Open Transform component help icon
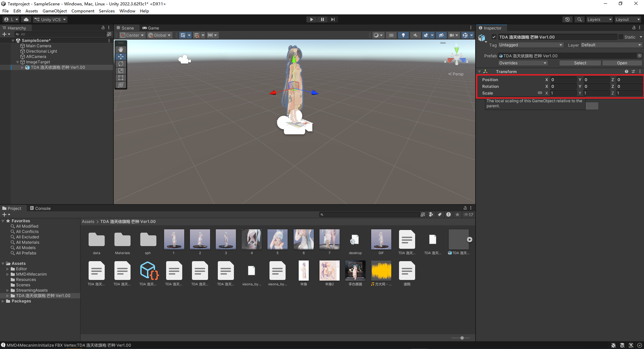This screenshot has height=349, width=644. pyautogui.click(x=627, y=72)
